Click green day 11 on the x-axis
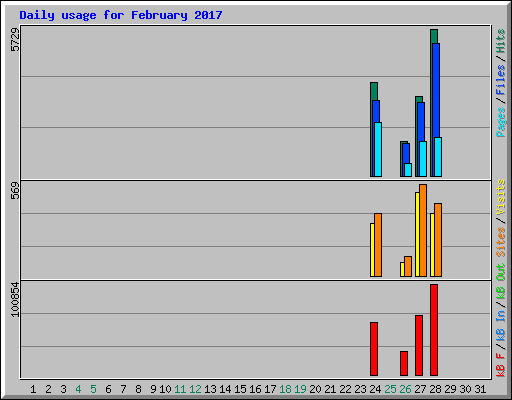 [180, 389]
